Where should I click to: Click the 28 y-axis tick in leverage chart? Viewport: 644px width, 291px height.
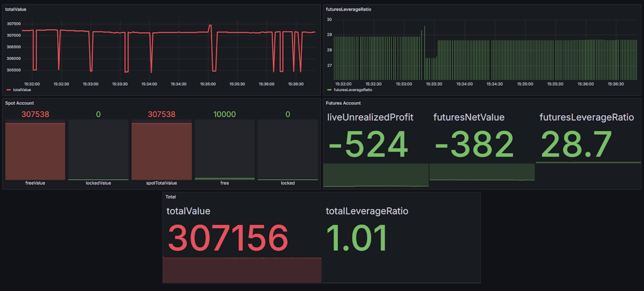[330, 50]
